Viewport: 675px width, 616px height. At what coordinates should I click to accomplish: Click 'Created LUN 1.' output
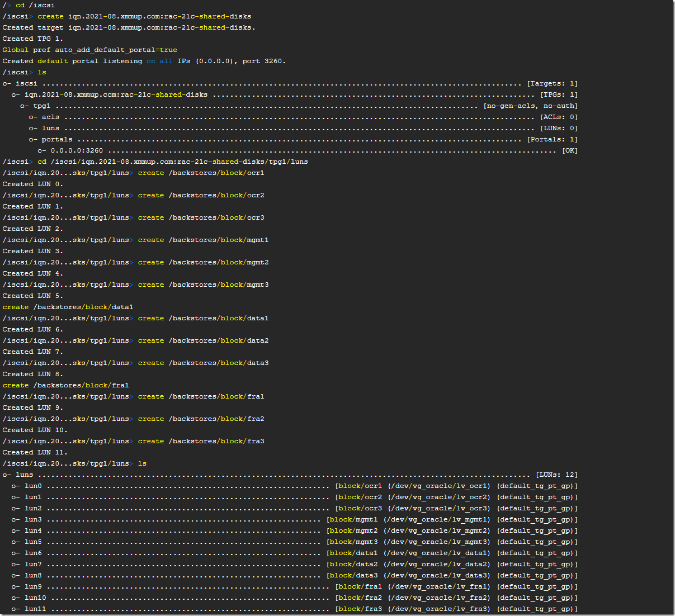click(x=33, y=206)
